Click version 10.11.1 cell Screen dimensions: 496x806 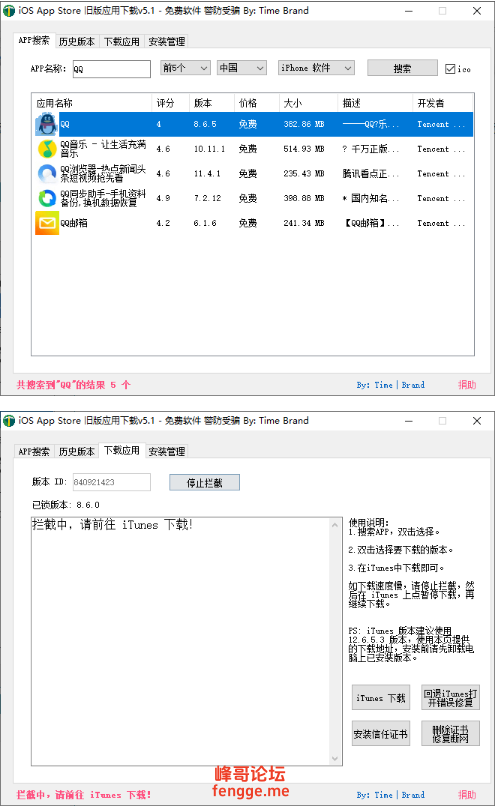209,149
